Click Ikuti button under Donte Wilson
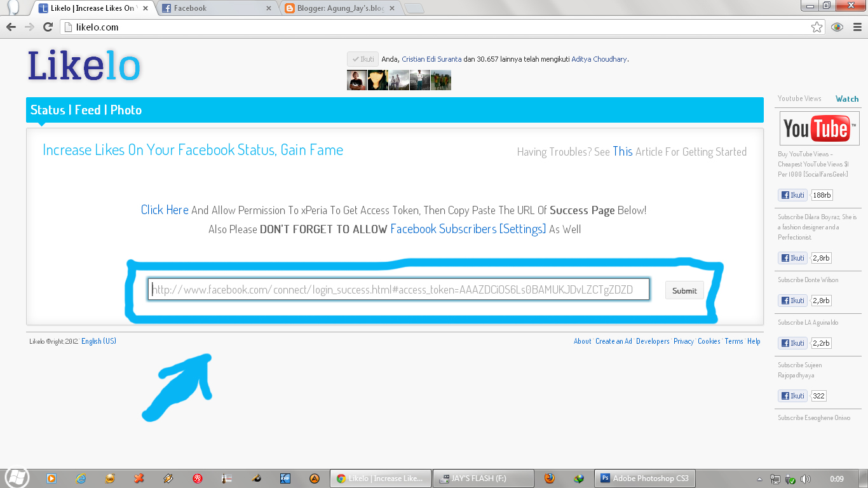The height and width of the screenshot is (488, 868). 792,301
